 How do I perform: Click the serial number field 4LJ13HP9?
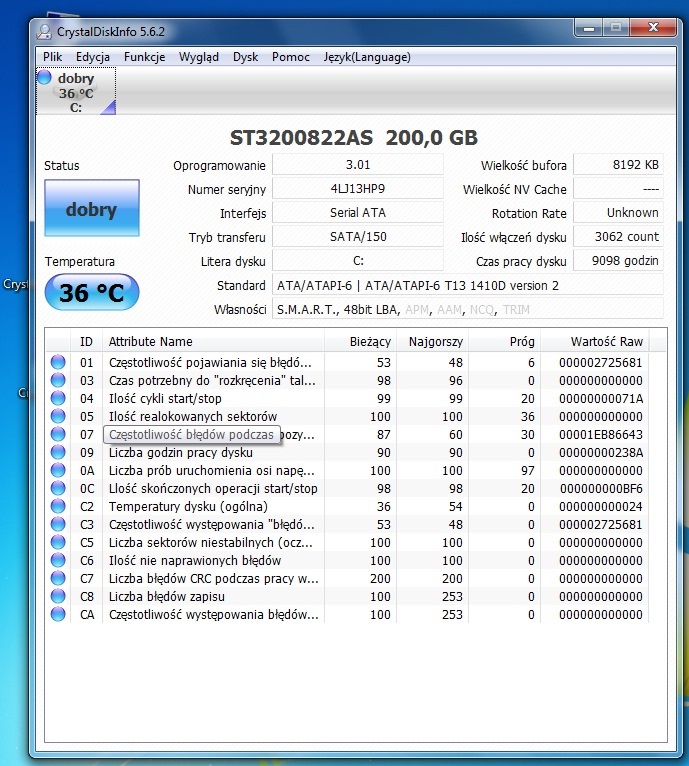tap(358, 189)
